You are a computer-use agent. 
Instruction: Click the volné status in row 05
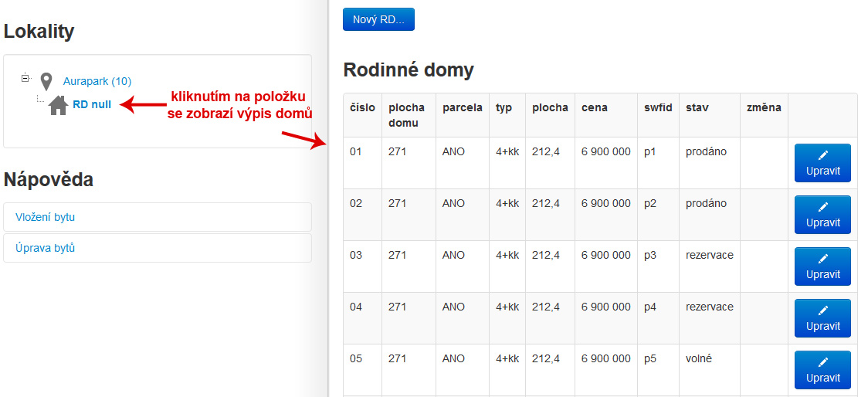coord(699,359)
